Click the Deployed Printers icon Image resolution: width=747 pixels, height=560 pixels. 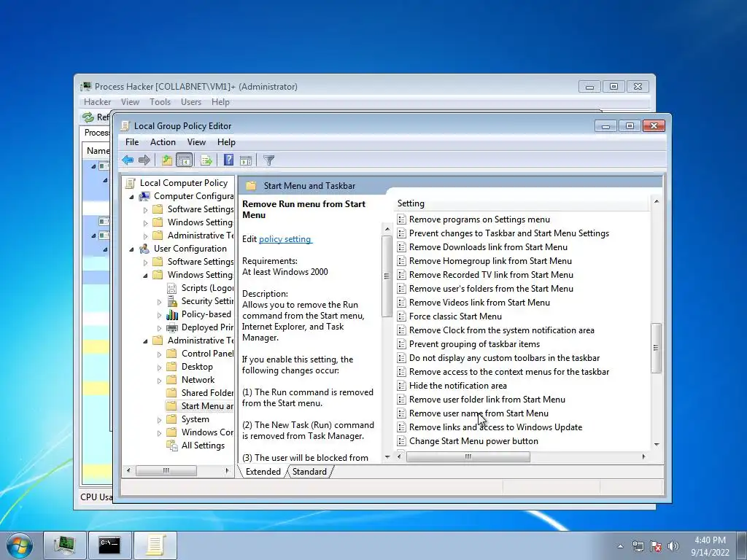tap(172, 327)
